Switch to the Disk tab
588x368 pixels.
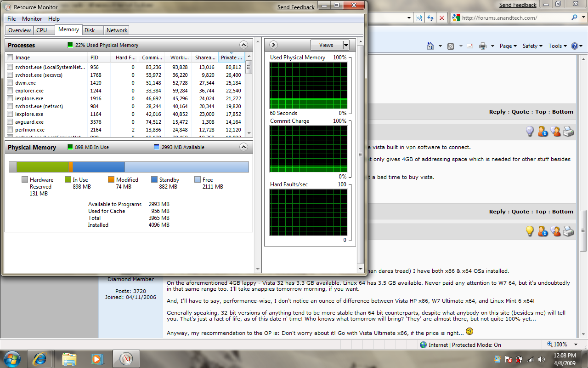[90, 30]
